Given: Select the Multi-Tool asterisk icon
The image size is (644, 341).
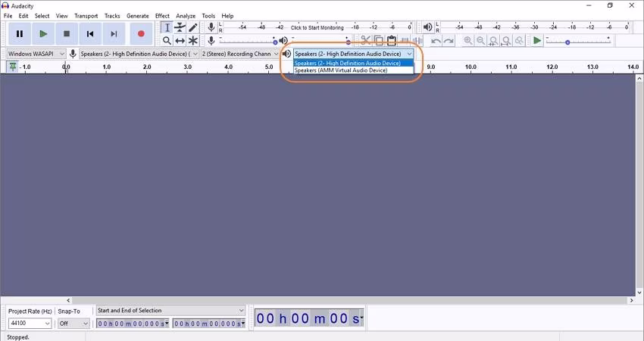Looking at the screenshot, I should click(x=193, y=41).
